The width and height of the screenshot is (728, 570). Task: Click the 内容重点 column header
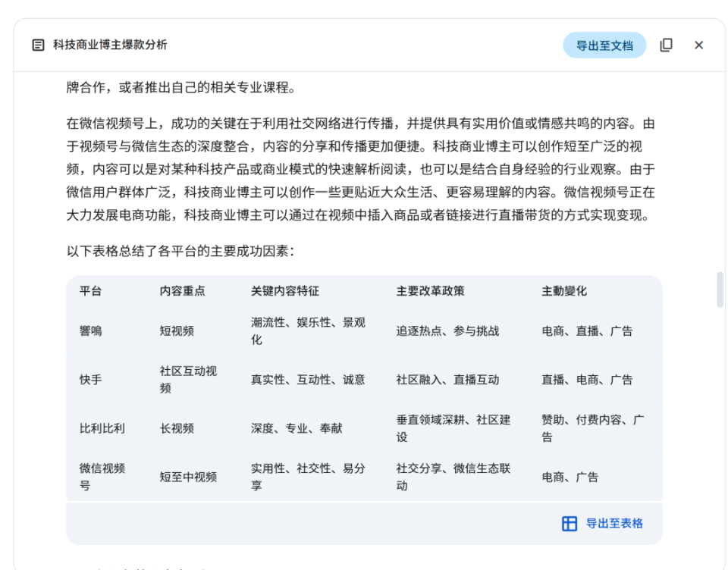coord(183,291)
